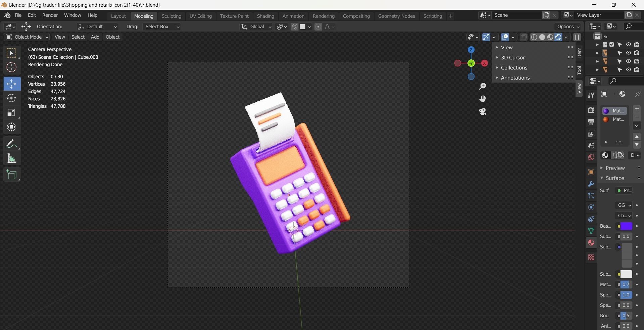This screenshot has width=644, height=330.
Task: Open the Item sidebar tab
Action: [x=579, y=53]
